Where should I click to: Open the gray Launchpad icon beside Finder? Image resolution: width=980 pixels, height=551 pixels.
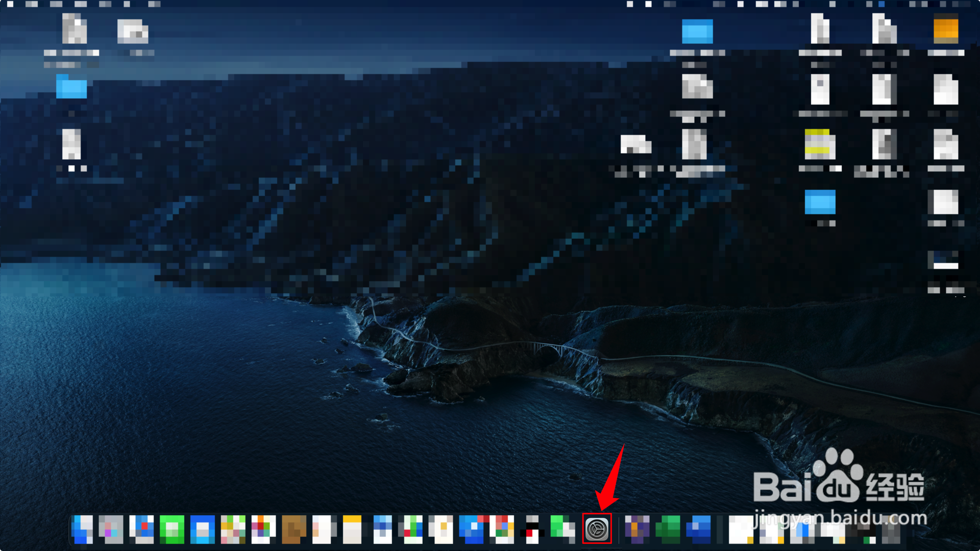click(x=111, y=529)
